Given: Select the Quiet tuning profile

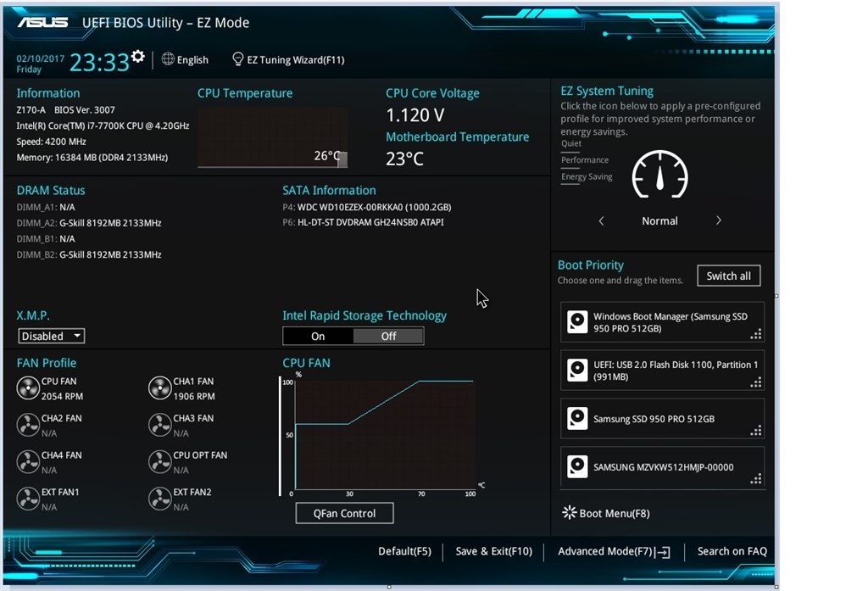Looking at the screenshot, I should (x=571, y=143).
